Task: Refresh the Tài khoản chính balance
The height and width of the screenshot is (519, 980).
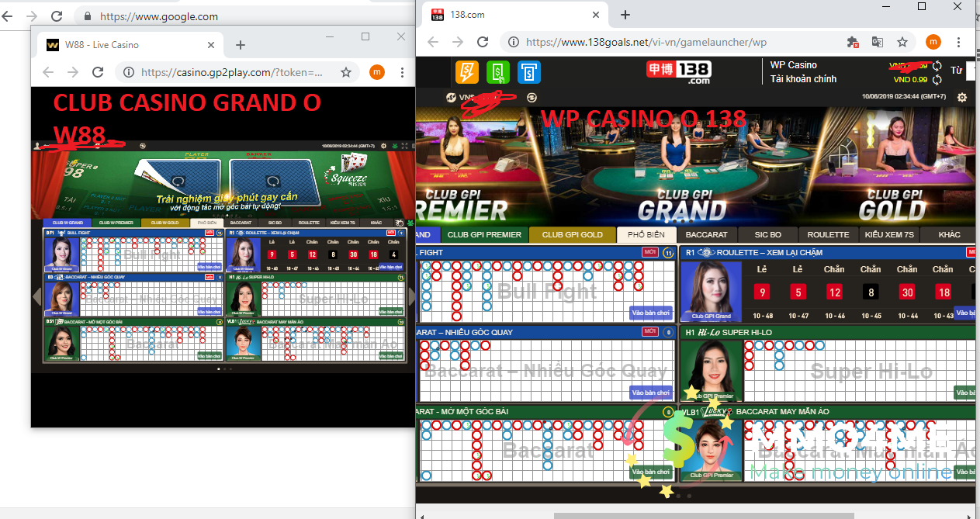Action: [x=937, y=79]
